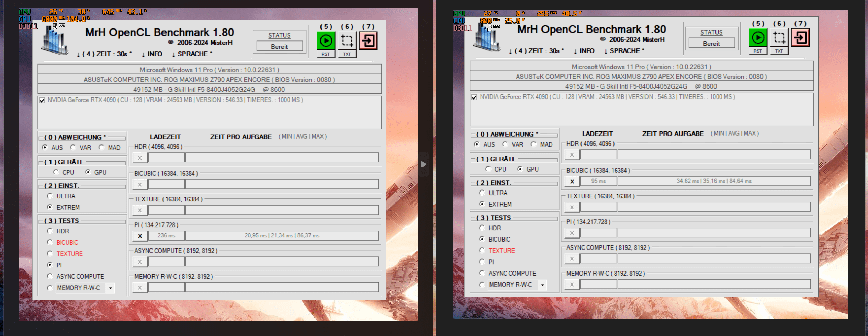Open the ZEIT : 30s menu in right window
Screen dimensions: 868x336
pyautogui.click(x=536, y=51)
